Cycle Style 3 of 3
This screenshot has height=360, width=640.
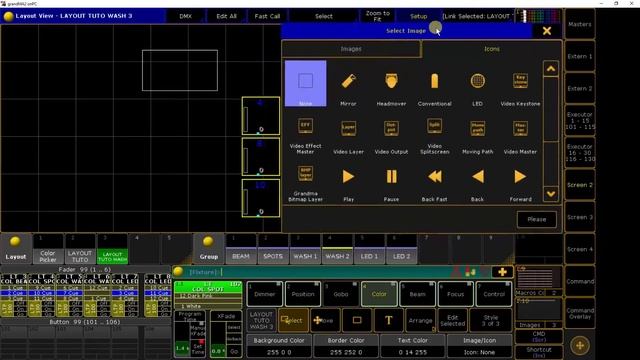pyautogui.click(x=491, y=320)
